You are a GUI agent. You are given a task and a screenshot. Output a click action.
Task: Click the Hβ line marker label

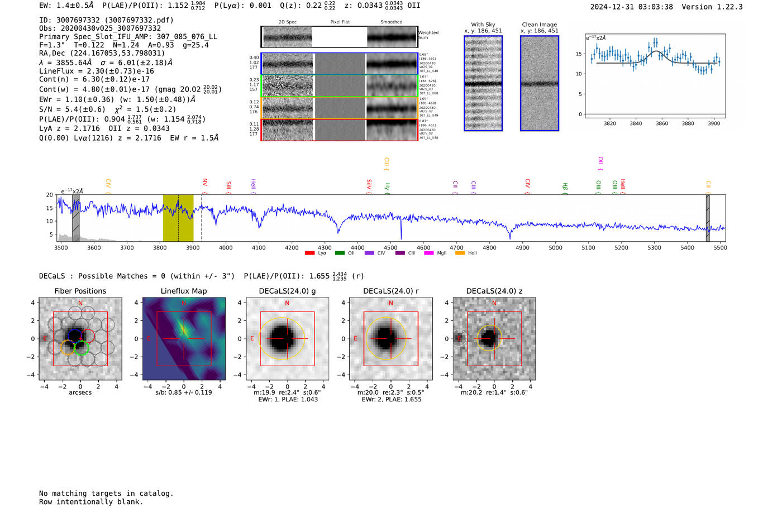pos(565,188)
